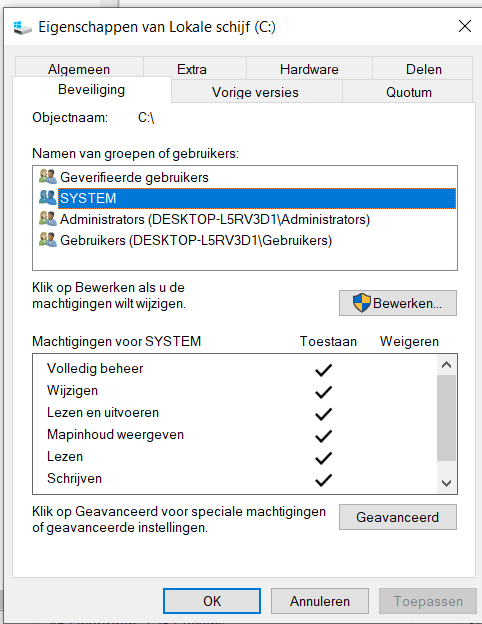Click the shield icon on Bewerken button
This screenshot has height=624, width=482.
[361, 303]
